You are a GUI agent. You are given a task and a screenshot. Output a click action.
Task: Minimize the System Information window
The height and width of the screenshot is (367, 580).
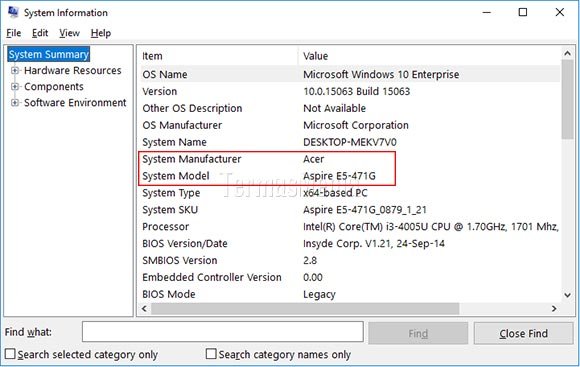coord(487,12)
